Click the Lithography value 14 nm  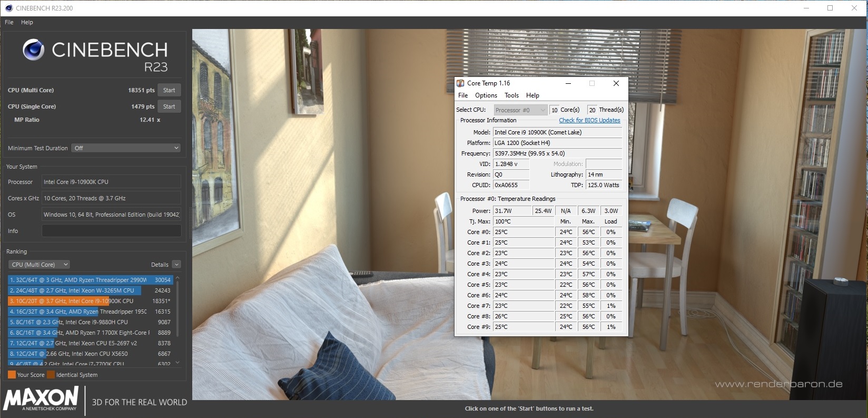[604, 174]
